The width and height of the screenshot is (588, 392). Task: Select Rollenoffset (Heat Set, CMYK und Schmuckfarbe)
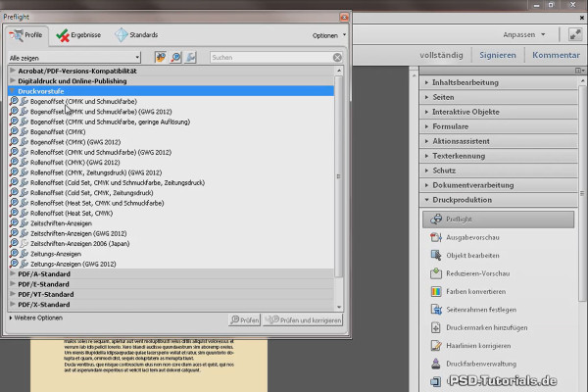click(97, 203)
